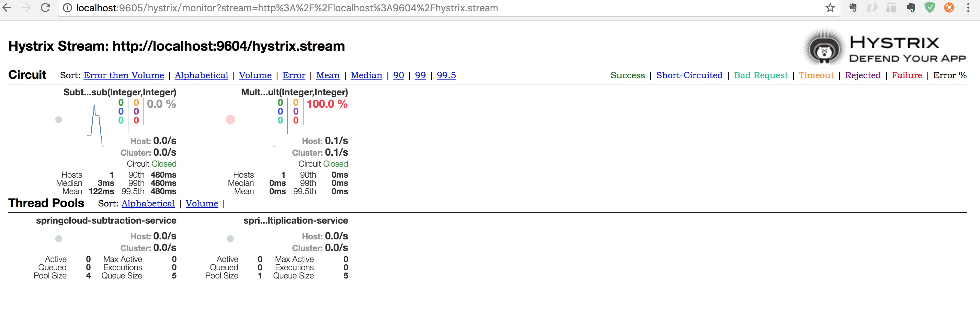
Task: Click the subtraction circuit sparkline graph
Action: click(x=96, y=126)
